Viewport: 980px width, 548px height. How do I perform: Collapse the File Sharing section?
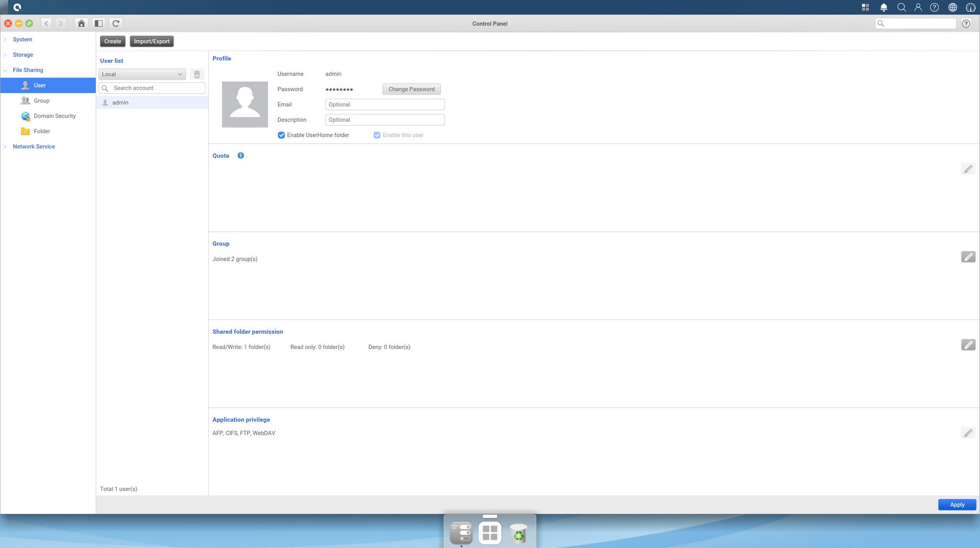(28, 70)
